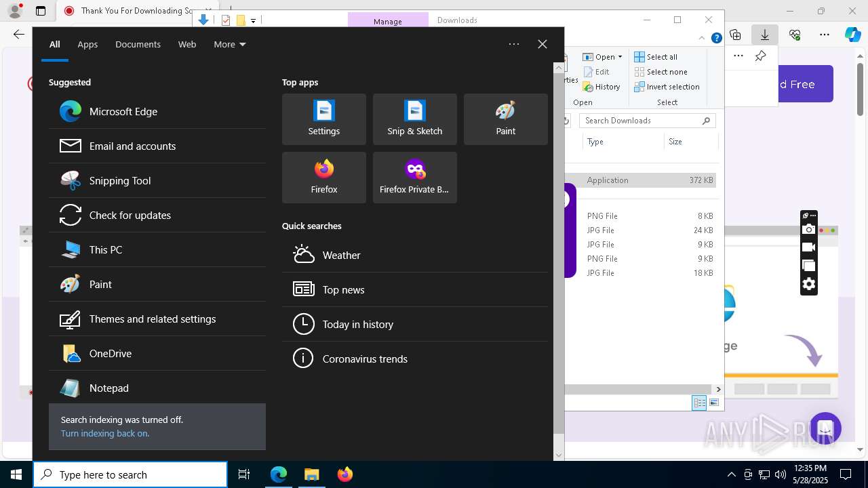
Task: Click the screenshot camera tool icon
Action: coord(808,230)
